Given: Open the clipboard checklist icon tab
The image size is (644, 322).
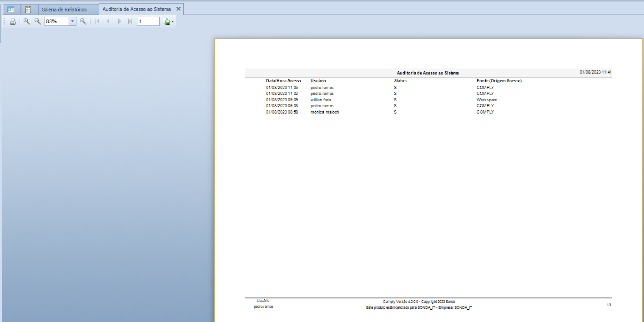Looking at the screenshot, I should [x=28, y=9].
